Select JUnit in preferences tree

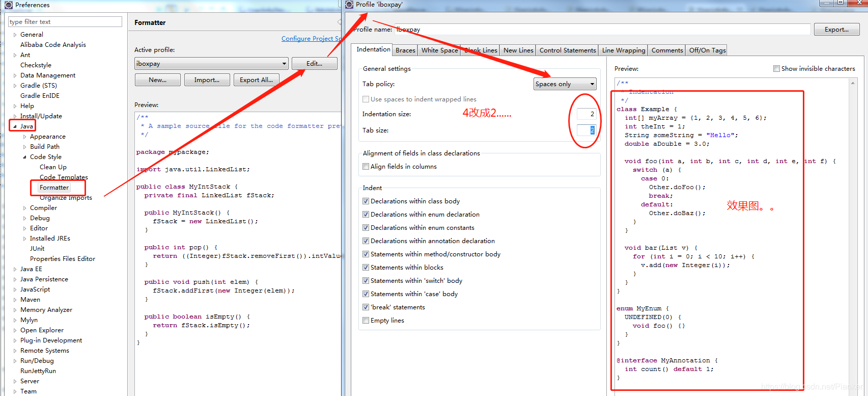tap(37, 249)
